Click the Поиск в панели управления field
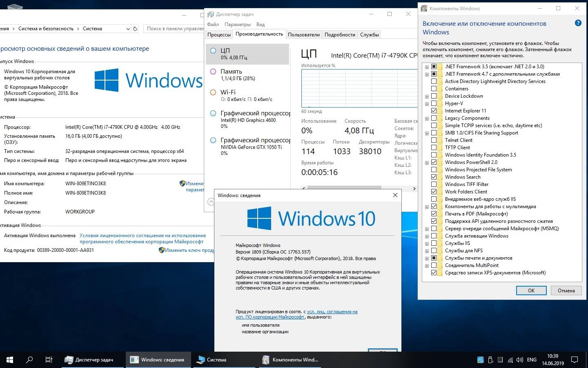Viewport: 588px width, 368px height. click(x=175, y=29)
